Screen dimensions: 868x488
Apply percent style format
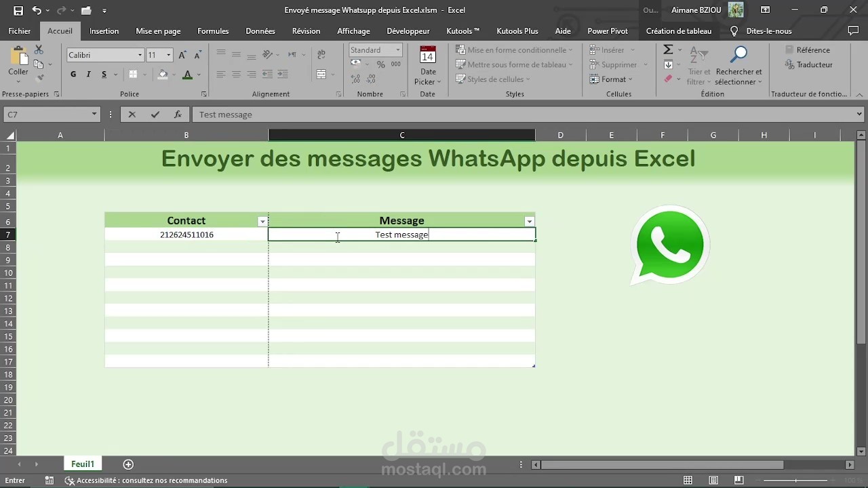click(x=380, y=64)
